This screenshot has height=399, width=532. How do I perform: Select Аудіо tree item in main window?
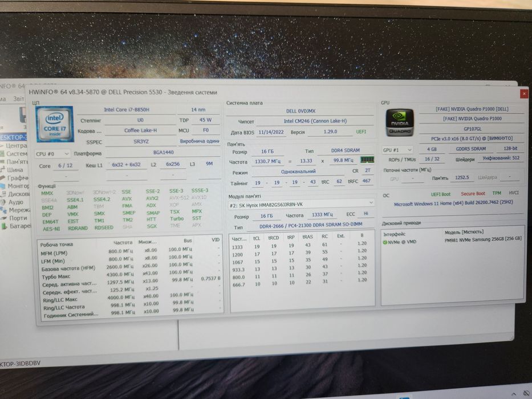tap(16, 202)
